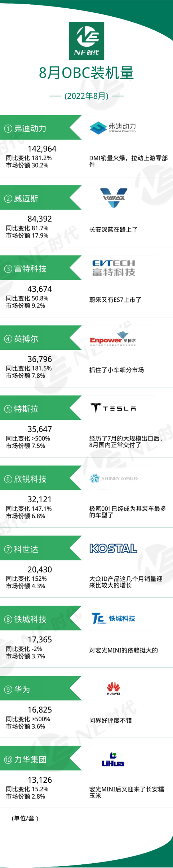Viewport: 173px width, 868px height.
Task: Select the ⑩ 力华集团 green banner
Action: [x=41, y=759]
